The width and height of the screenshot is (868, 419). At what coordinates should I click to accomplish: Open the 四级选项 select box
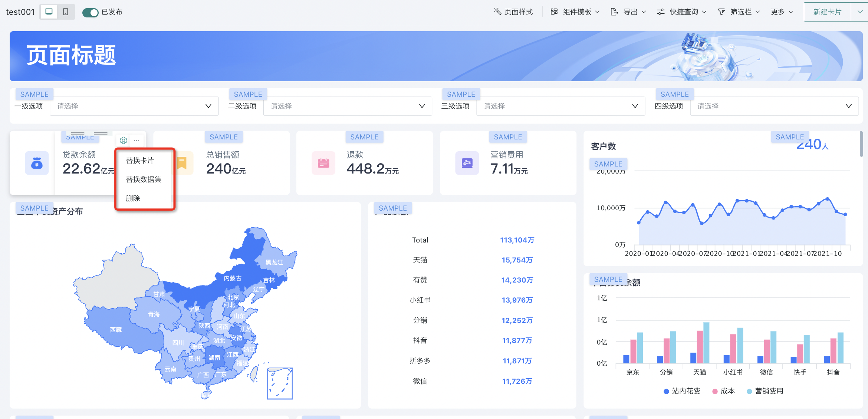pyautogui.click(x=774, y=106)
